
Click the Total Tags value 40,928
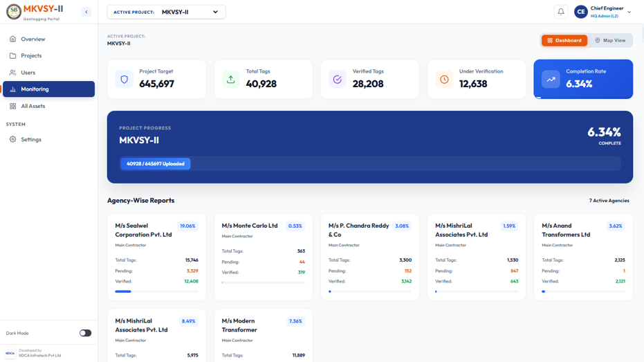[261, 84]
